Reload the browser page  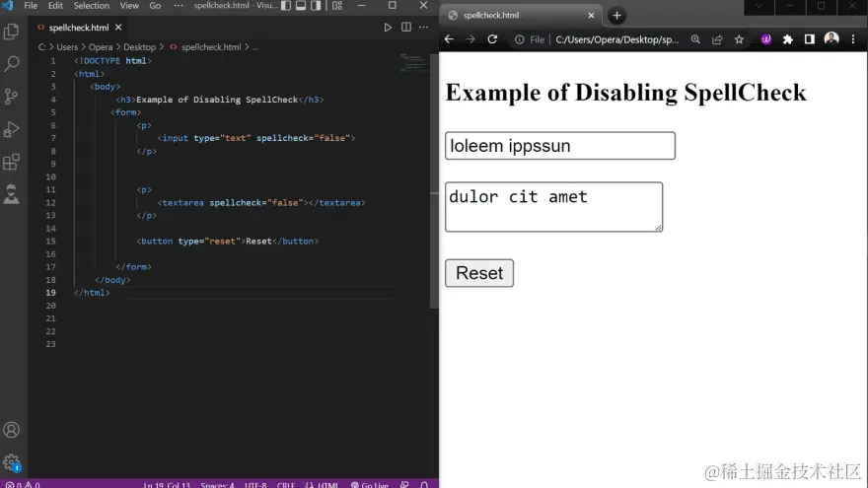492,39
